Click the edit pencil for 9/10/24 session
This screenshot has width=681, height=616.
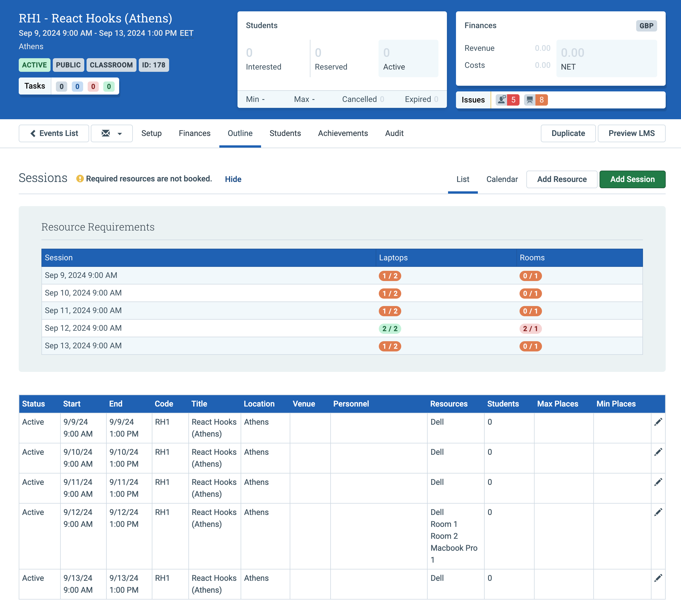click(x=658, y=452)
